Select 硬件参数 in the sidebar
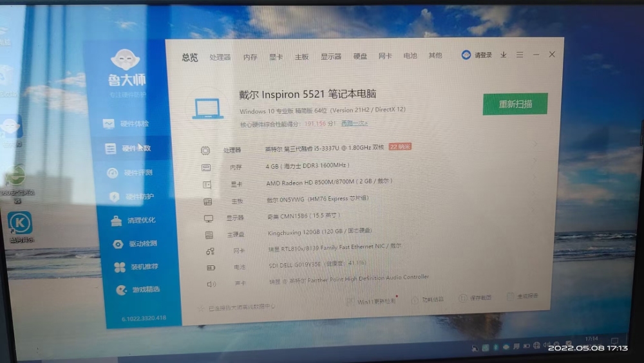Screen dimensions: 644x363 tap(128, 148)
